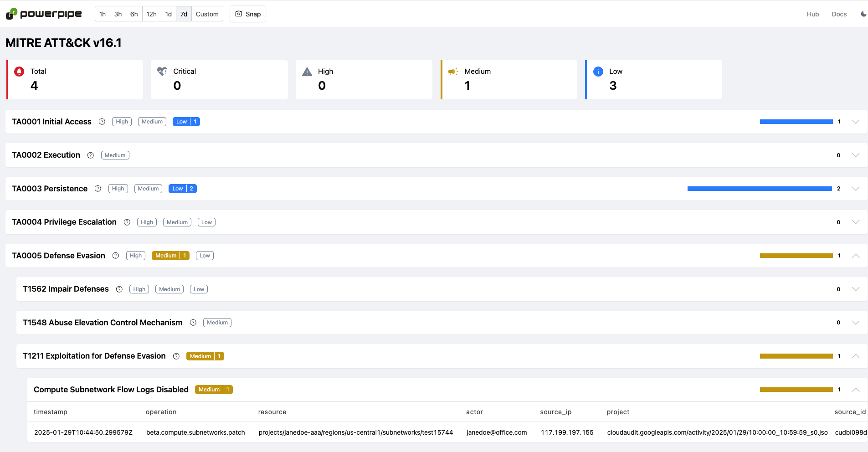Open help icon for TA0005 Defense Evasion
This screenshot has width=868, height=452.
(116, 256)
